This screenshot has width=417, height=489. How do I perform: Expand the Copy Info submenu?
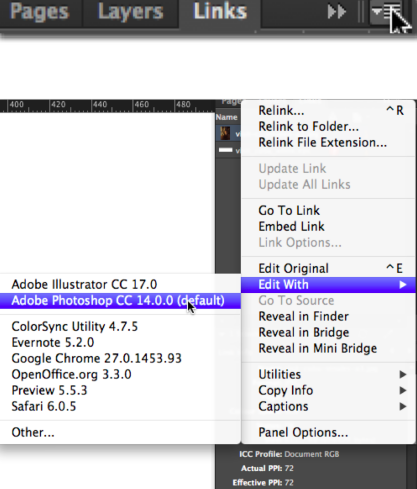point(328,390)
